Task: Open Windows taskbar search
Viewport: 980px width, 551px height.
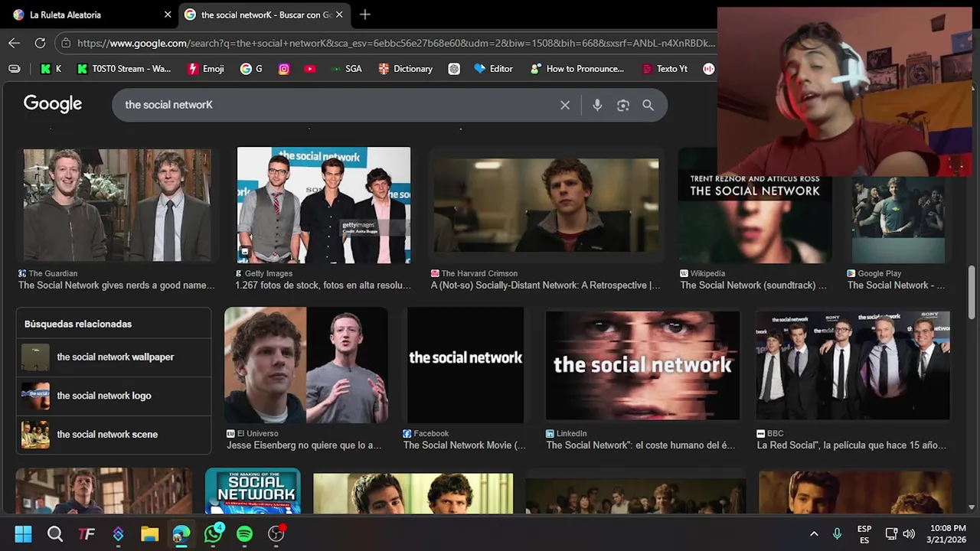Action: click(55, 533)
